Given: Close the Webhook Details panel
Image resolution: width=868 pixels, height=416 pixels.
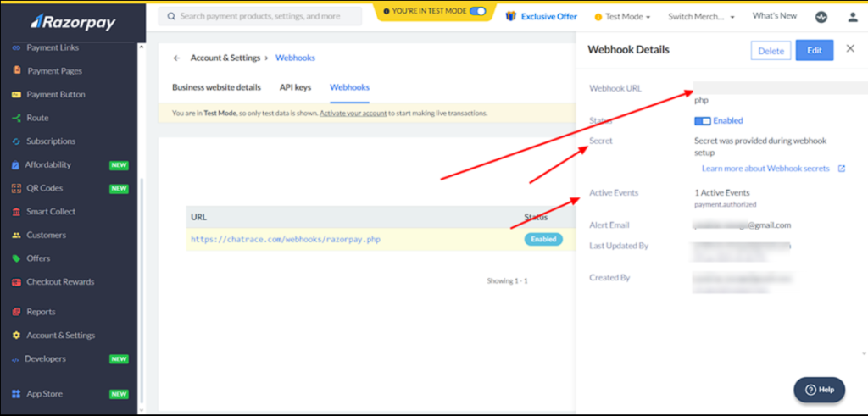Looking at the screenshot, I should [850, 48].
